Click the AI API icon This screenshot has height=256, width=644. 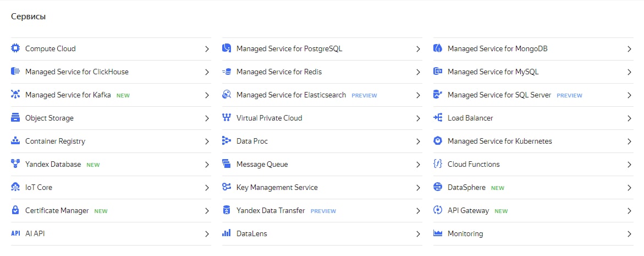tap(15, 233)
